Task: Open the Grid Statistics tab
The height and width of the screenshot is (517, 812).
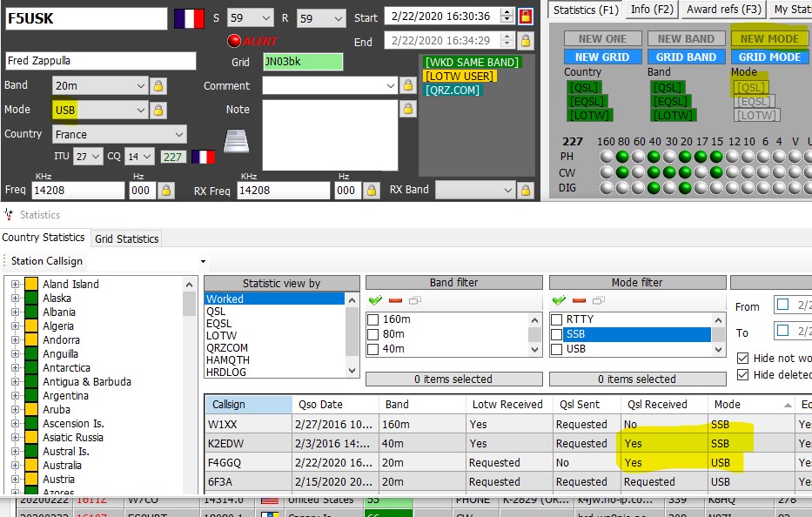Action: click(126, 238)
